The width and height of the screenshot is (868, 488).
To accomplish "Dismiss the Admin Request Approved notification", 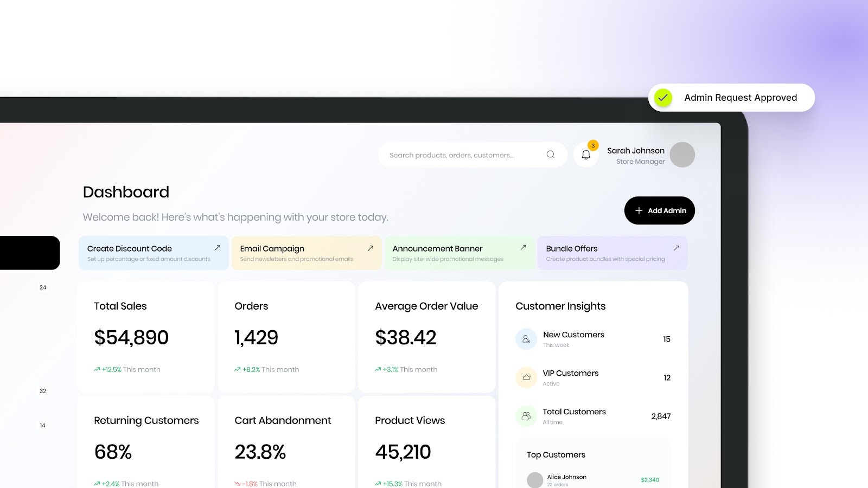I will click(731, 98).
